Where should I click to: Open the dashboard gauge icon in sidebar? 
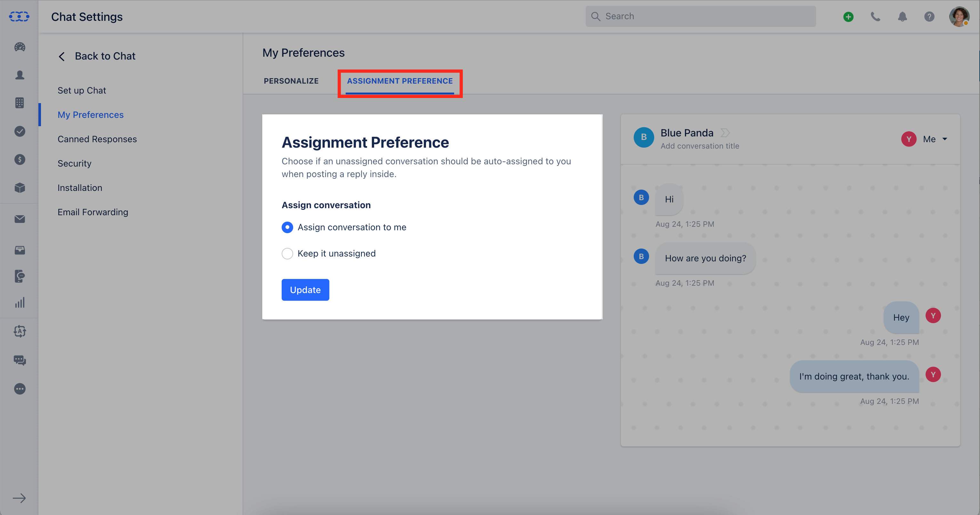tap(20, 47)
